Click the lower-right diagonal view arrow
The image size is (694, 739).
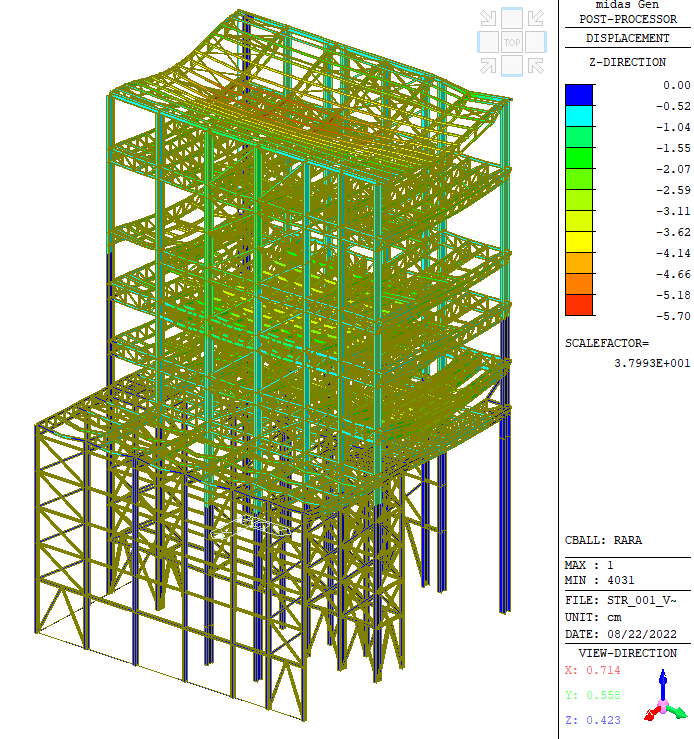click(536, 66)
